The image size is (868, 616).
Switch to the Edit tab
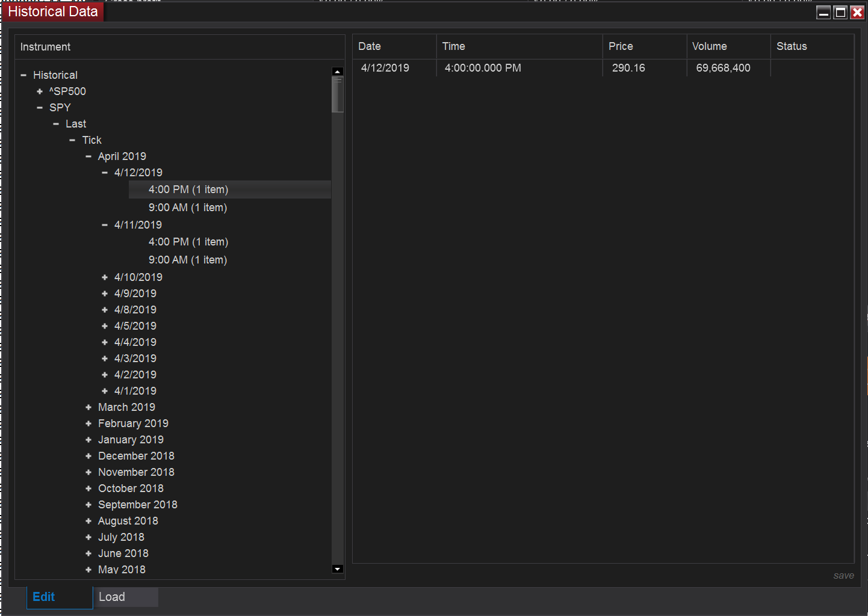[60, 597]
